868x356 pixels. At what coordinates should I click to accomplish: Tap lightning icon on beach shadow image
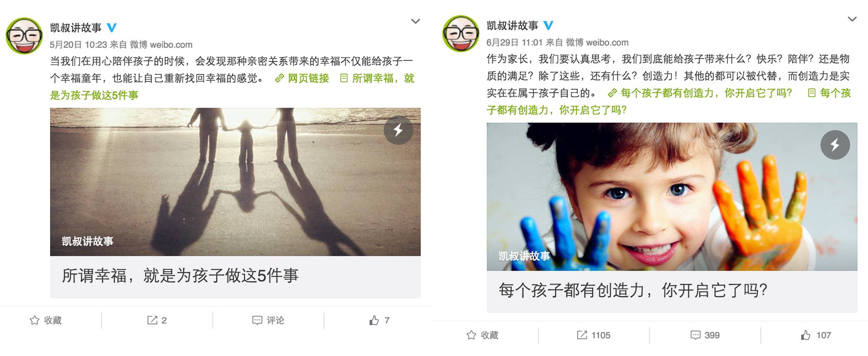[398, 130]
